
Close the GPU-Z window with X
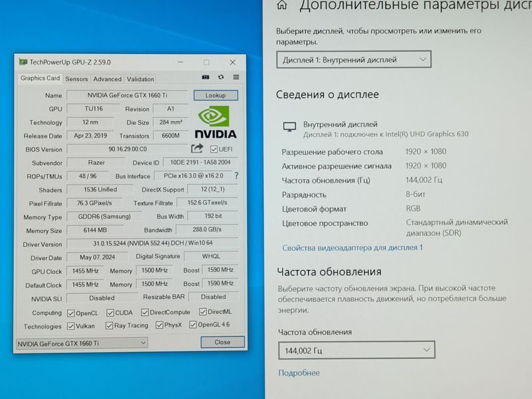[232, 62]
